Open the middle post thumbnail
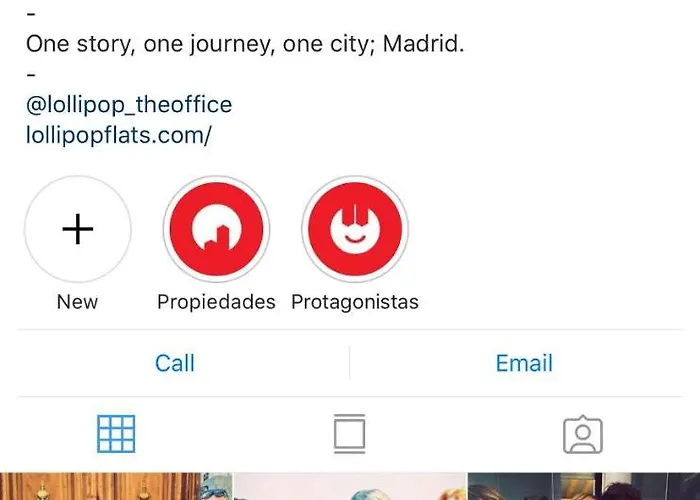Image resolution: width=700 pixels, height=500 pixels. point(350,486)
